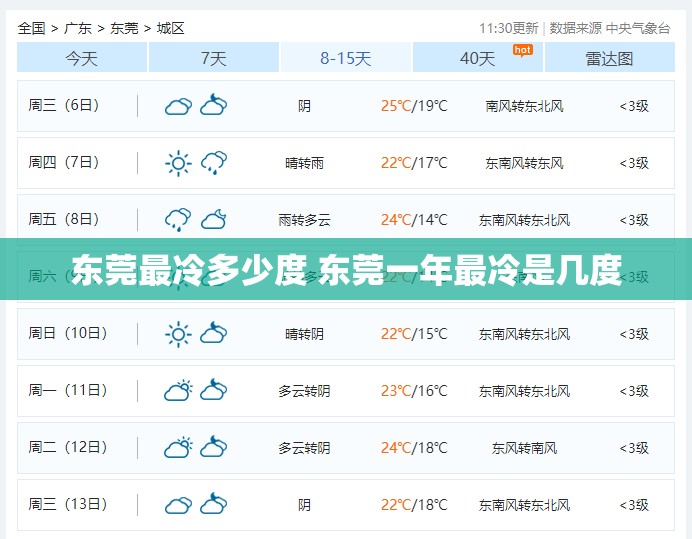The image size is (692, 539).
Task: Open the 雷达图 tab
Action: coord(609,57)
